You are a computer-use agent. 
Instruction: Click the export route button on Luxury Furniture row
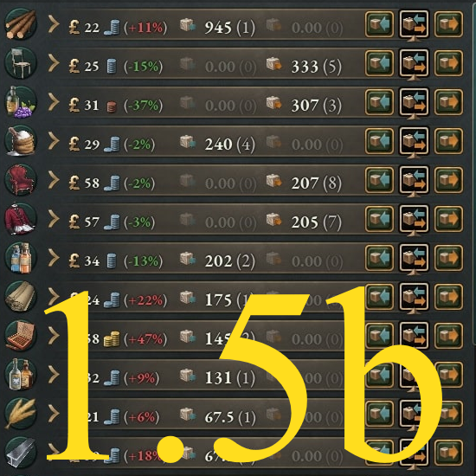[x=448, y=180]
